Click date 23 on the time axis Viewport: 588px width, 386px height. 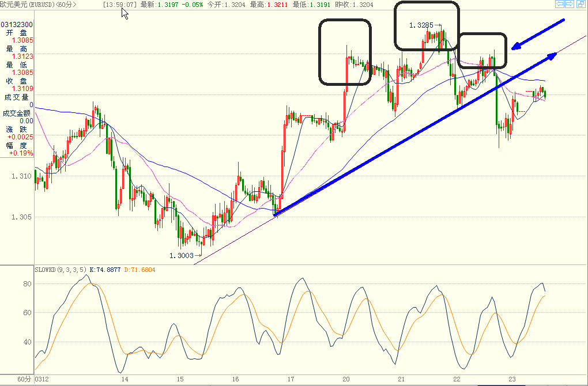(x=512, y=379)
